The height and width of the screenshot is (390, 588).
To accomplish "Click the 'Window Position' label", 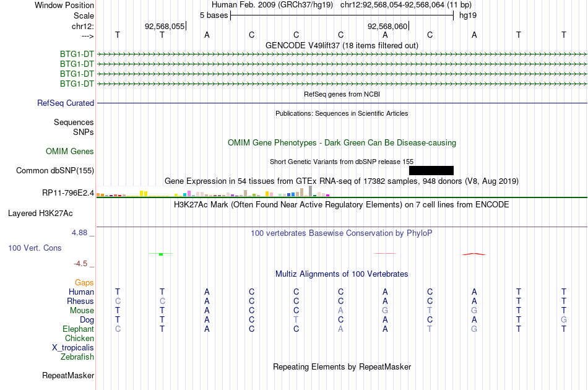I will 64,5.
